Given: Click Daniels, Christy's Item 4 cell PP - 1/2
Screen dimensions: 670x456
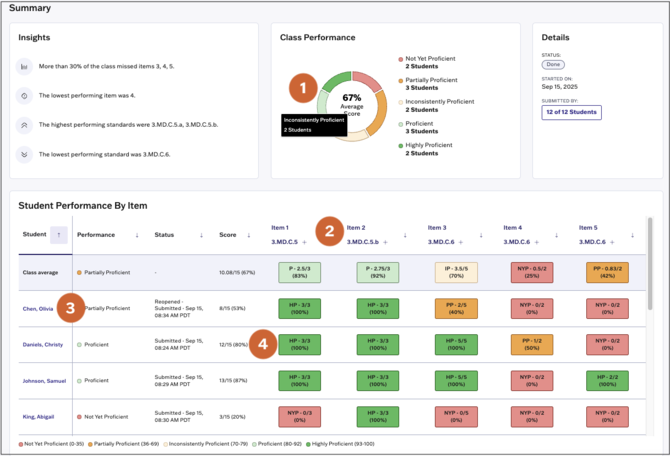Looking at the screenshot, I should coord(532,344).
